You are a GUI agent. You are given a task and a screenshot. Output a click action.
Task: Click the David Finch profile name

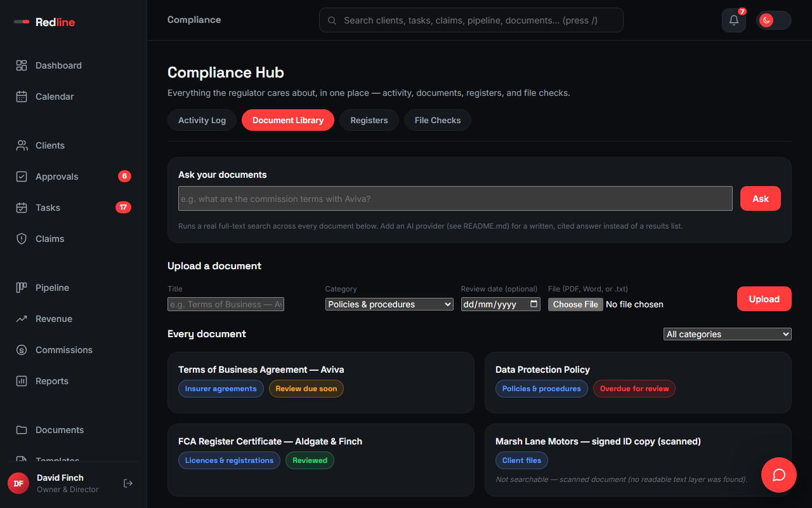point(60,478)
